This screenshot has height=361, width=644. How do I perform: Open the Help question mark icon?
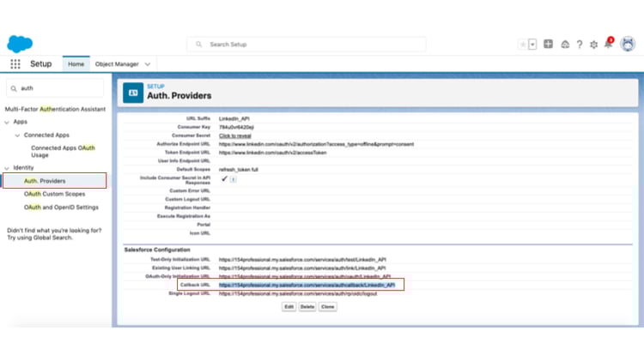pos(580,45)
